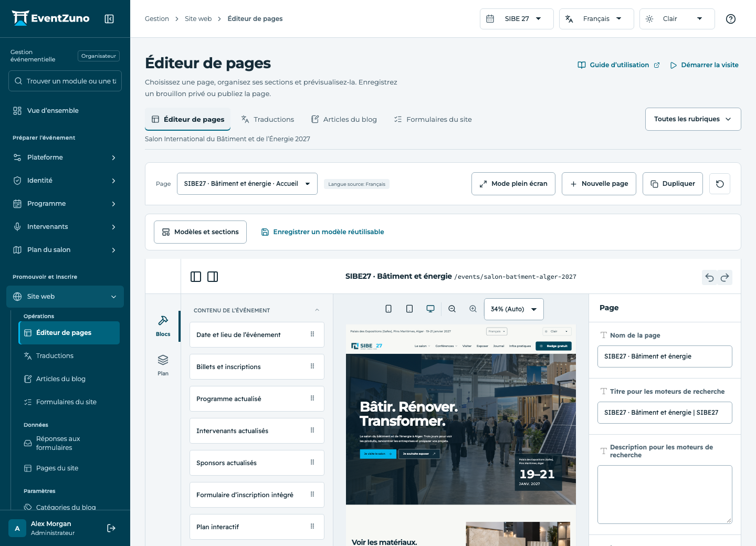Reset the page with the refresh icon button
The image size is (756, 546).
coord(720,184)
